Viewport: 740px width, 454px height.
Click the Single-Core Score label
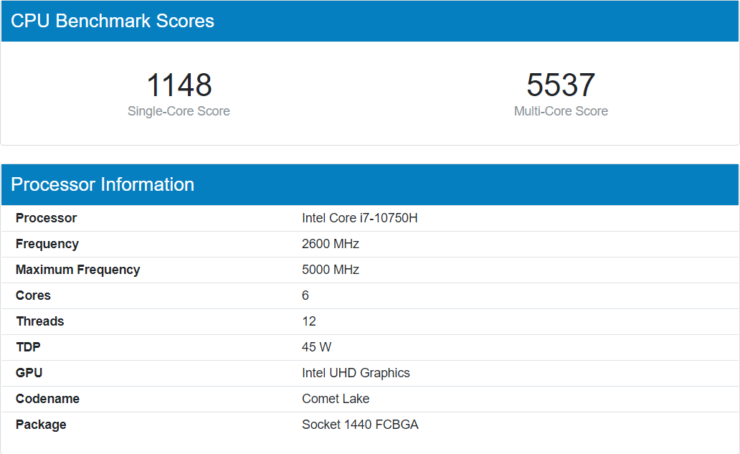tap(179, 111)
